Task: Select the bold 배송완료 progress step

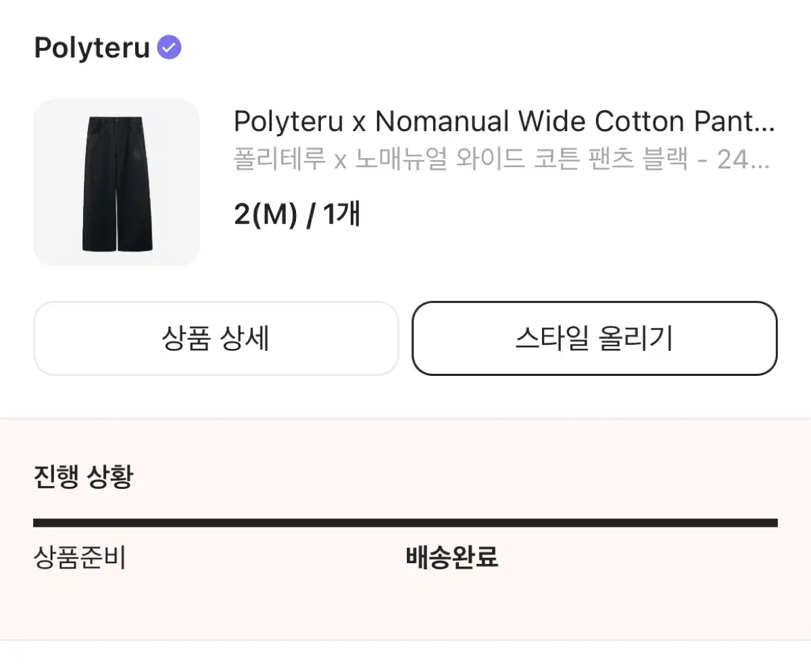Action: pyautogui.click(x=452, y=558)
